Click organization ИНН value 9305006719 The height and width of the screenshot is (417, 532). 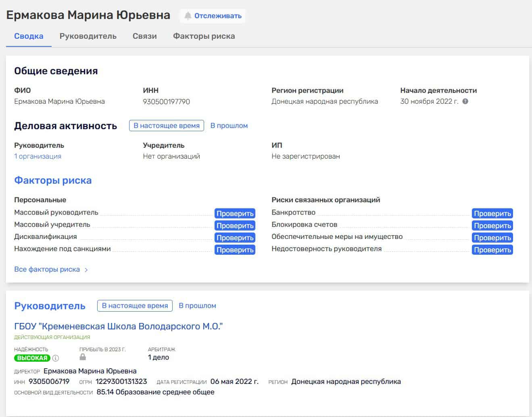pos(49,381)
